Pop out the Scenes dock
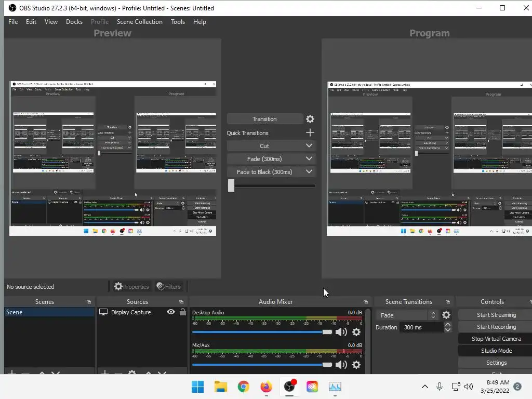 tap(89, 302)
